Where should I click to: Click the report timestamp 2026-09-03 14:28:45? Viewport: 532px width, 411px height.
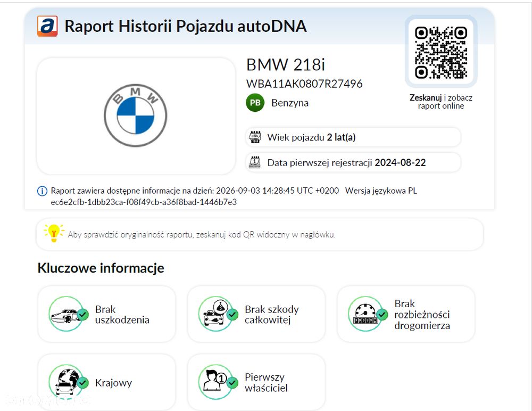tap(255, 191)
